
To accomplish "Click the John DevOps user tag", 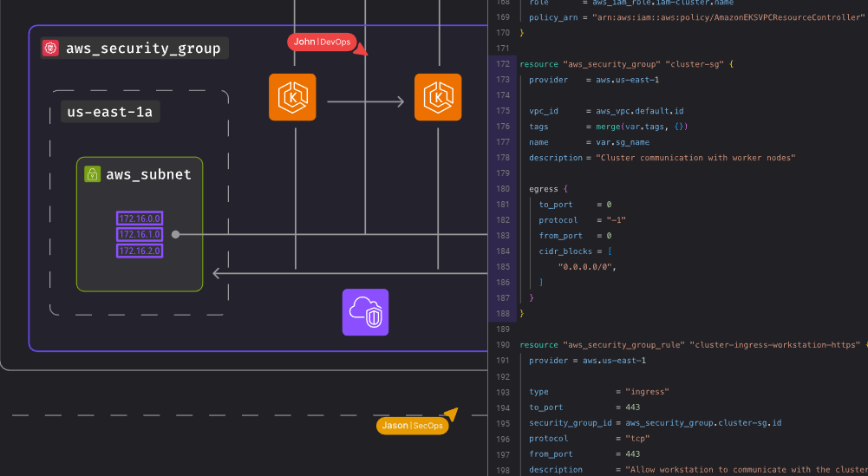I will [321, 42].
